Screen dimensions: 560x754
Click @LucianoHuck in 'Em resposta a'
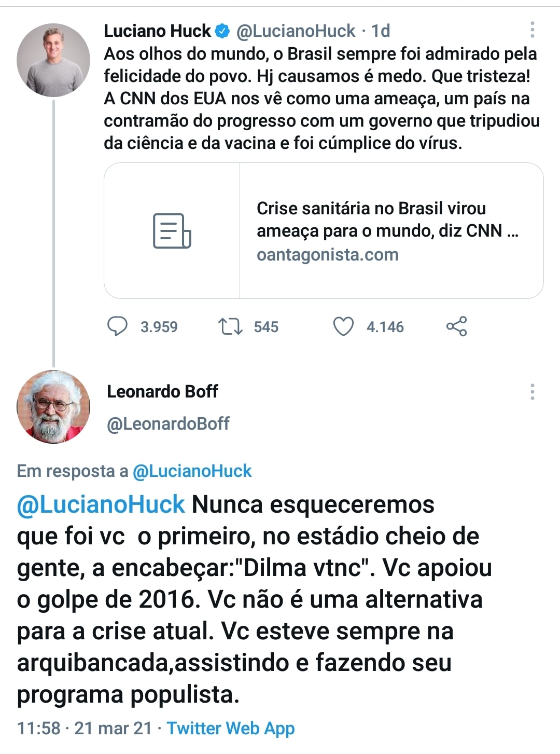[192, 471]
